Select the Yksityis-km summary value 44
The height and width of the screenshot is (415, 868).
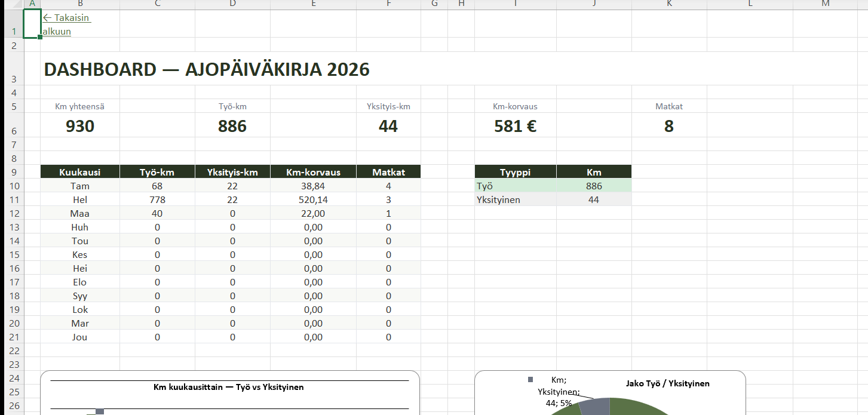click(x=388, y=126)
